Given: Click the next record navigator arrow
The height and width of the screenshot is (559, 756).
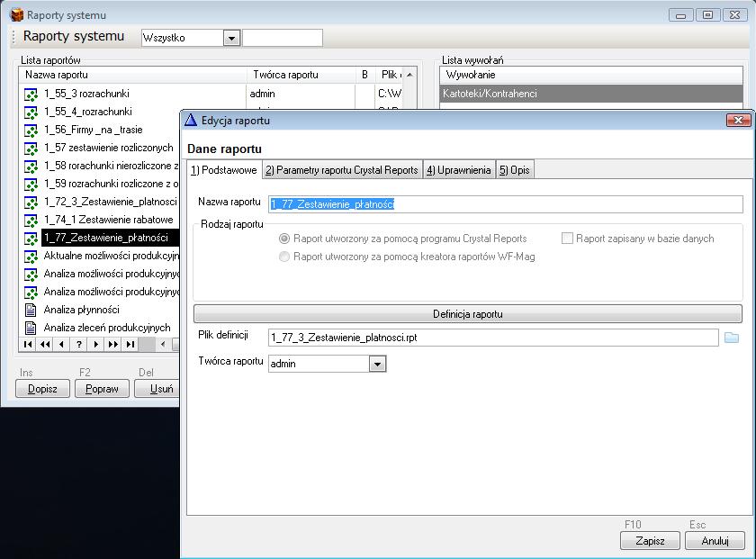Looking at the screenshot, I should pyautogui.click(x=96, y=345).
